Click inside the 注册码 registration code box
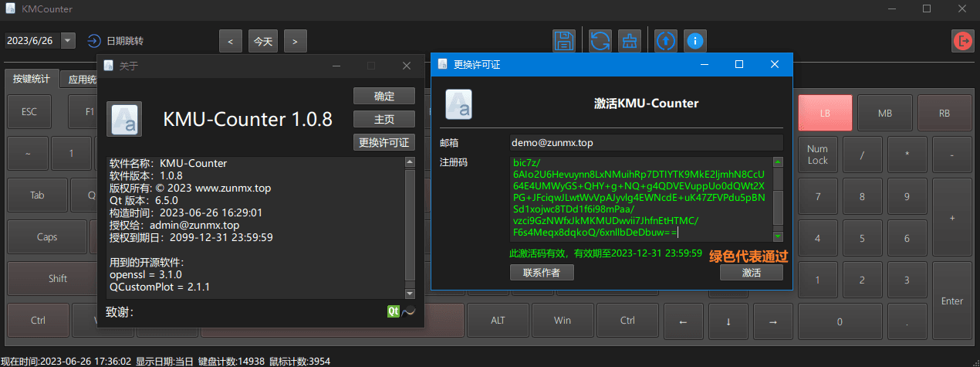Image resolution: width=980 pixels, height=367 pixels. pyautogui.click(x=640, y=199)
